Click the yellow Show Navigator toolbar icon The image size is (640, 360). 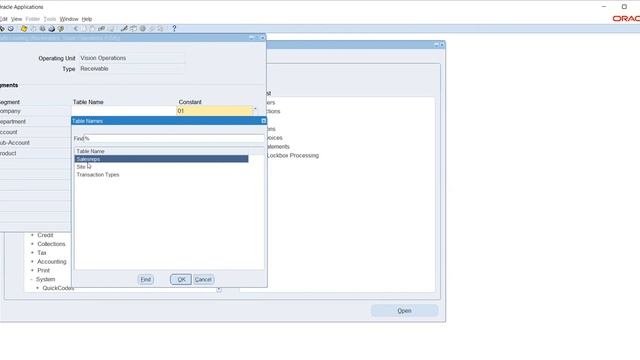tap(24, 29)
